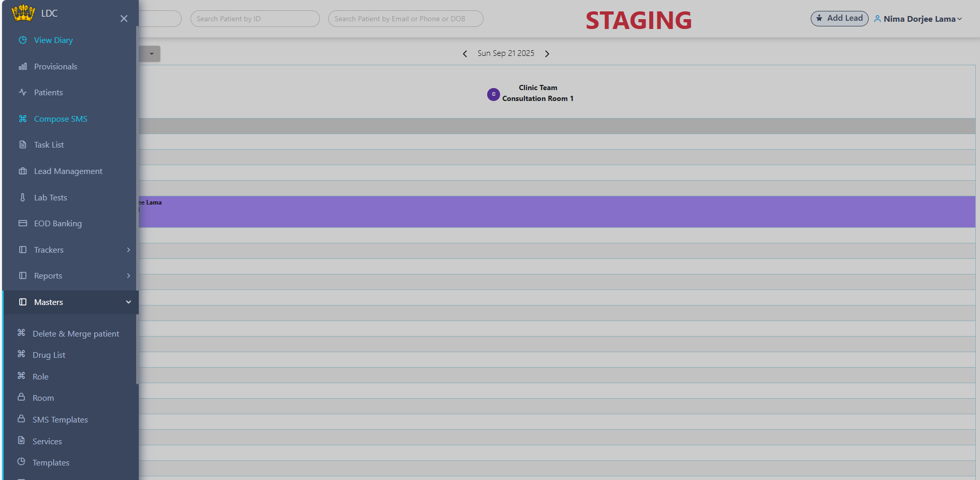
Task: Collapse the Masters menu section
Action: [x=128, y=302]
